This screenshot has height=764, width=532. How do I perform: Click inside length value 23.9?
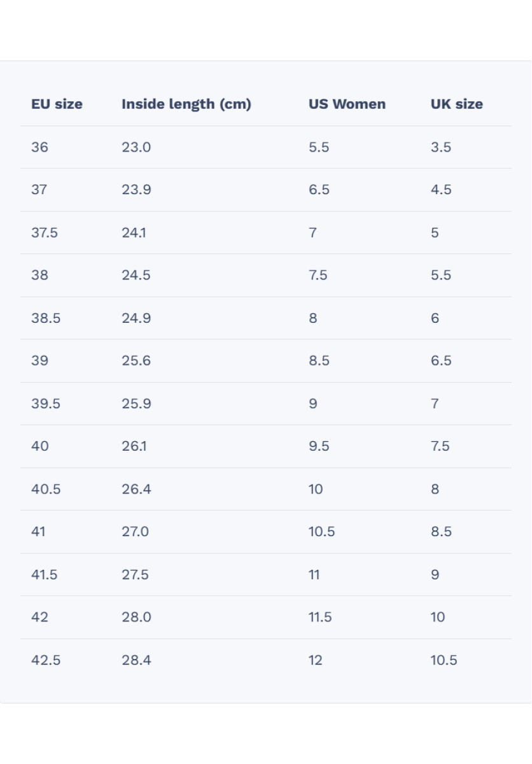click(x=136, y=190)
